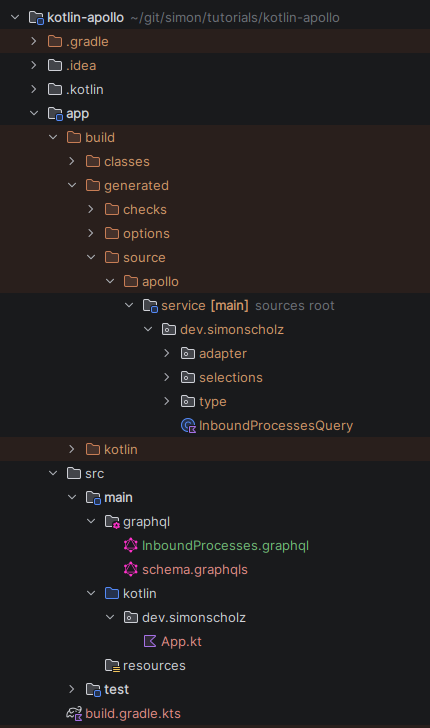Select dev.simonscholz package under src kotlin
The width and height of the screenshot is (430, 728).
tap(194, 618)
